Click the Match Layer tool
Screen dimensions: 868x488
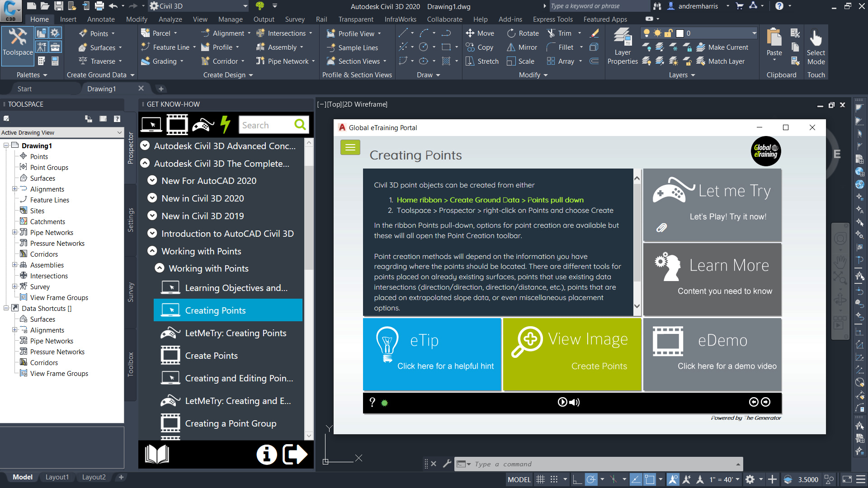722,61
